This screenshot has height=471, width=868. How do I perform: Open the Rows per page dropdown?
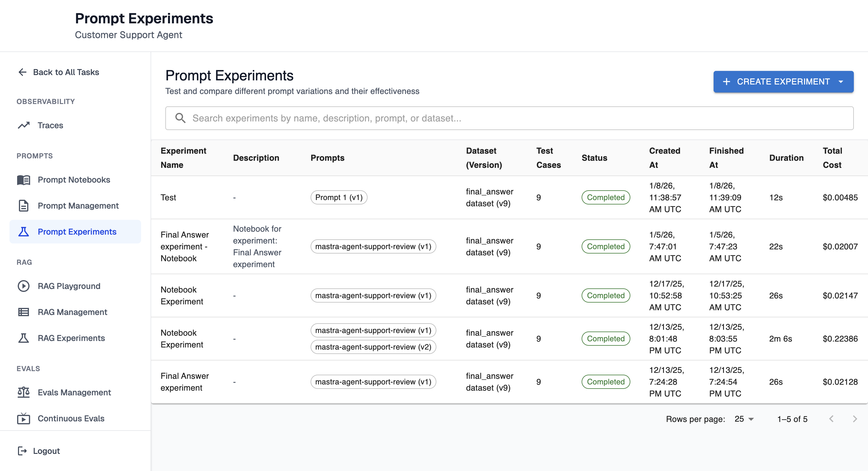click(x=744, y=419)
